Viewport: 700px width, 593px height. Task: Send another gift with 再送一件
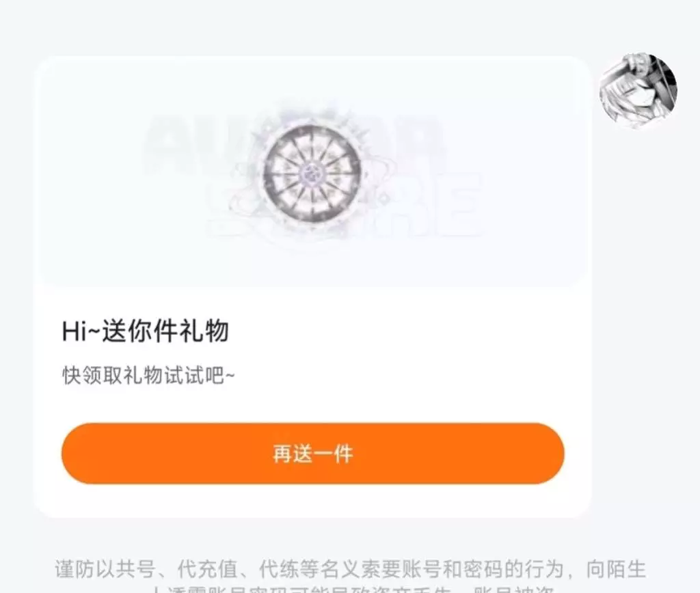312,454
